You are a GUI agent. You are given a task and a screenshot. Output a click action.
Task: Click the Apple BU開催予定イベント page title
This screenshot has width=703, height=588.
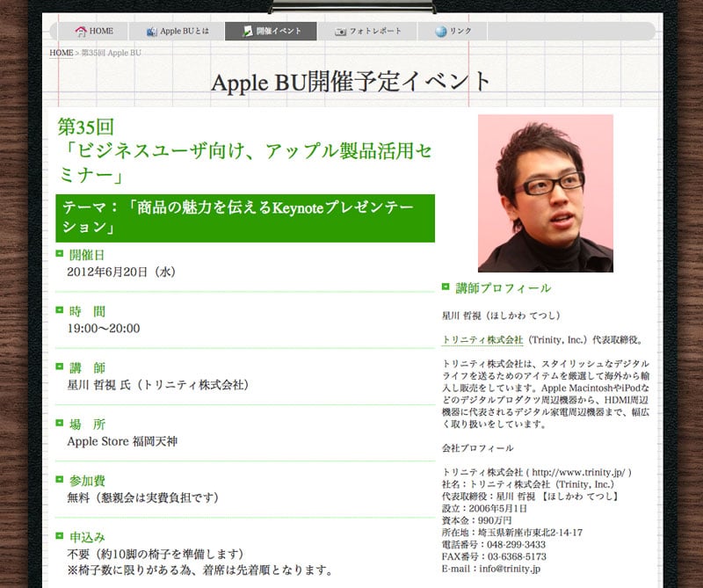[x=351, y=81]
